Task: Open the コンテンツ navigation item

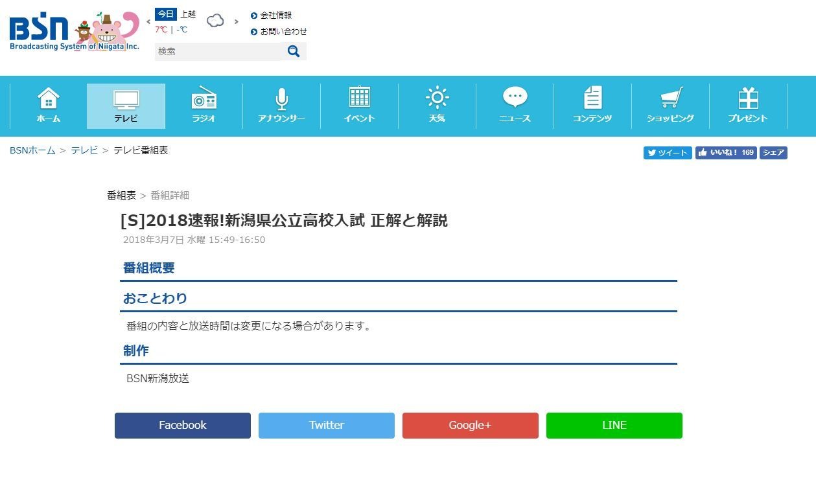Action: point(592,106)
